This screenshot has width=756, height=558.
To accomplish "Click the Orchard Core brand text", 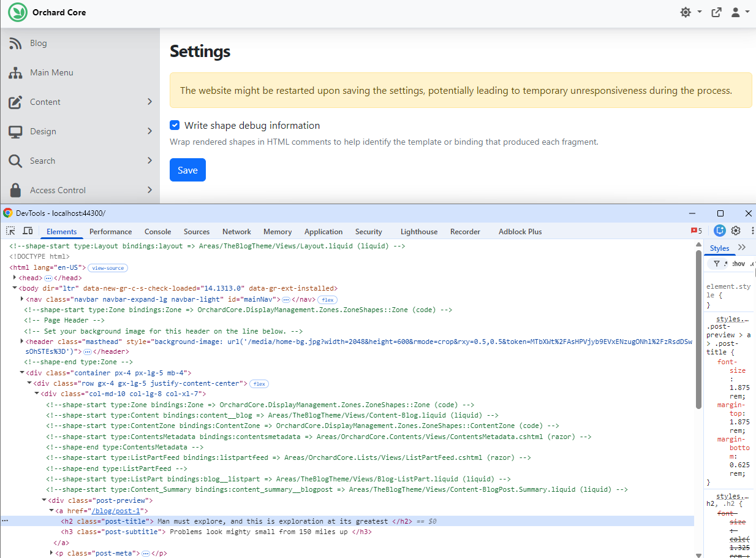I will pyautogui.click(x=59, y=12).
